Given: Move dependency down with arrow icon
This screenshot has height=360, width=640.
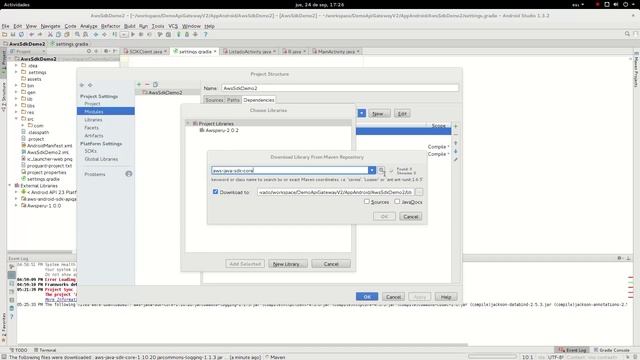Looking at the screenshot, I should pos(456,151).
